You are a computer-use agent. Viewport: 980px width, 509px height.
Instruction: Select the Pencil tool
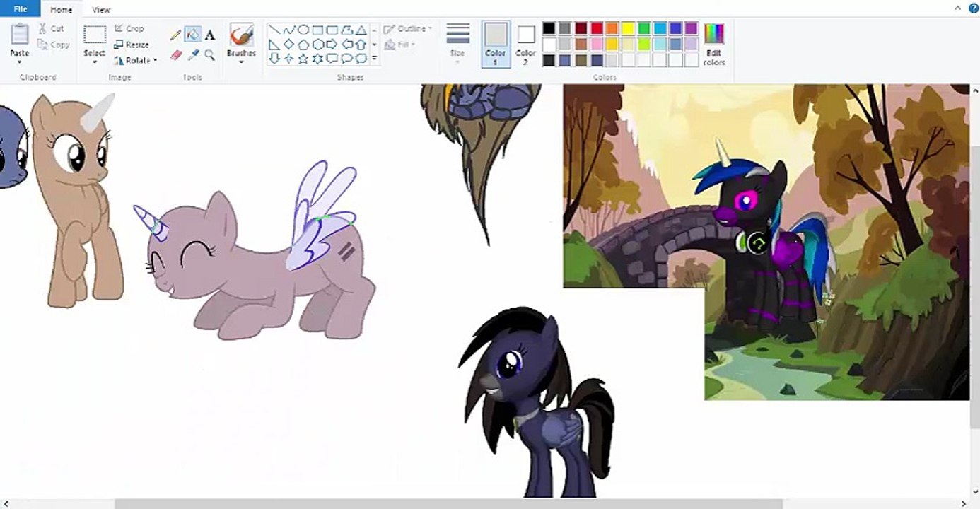(176, 35)
